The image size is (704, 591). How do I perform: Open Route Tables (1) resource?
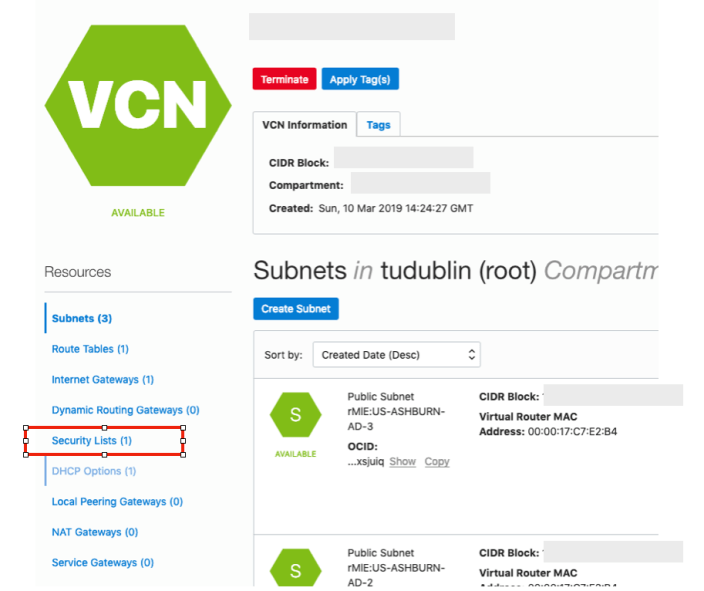point(90,349)
